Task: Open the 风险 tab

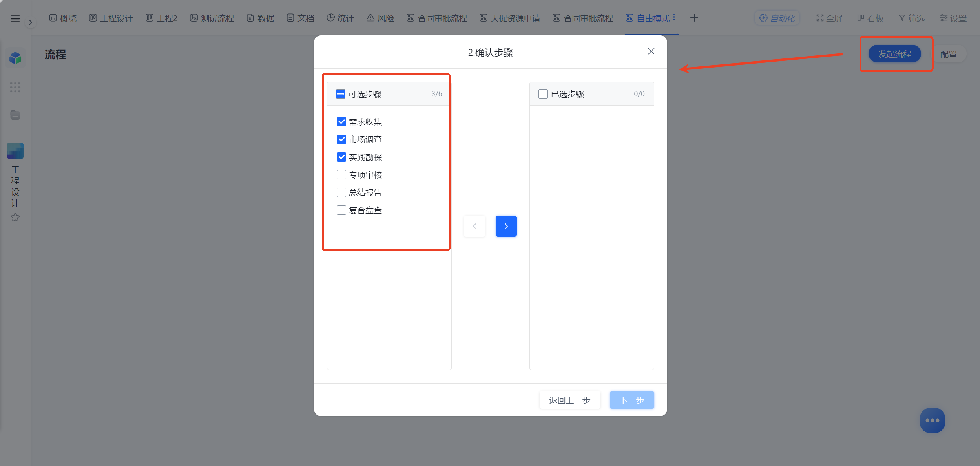Action: point(380,18)
